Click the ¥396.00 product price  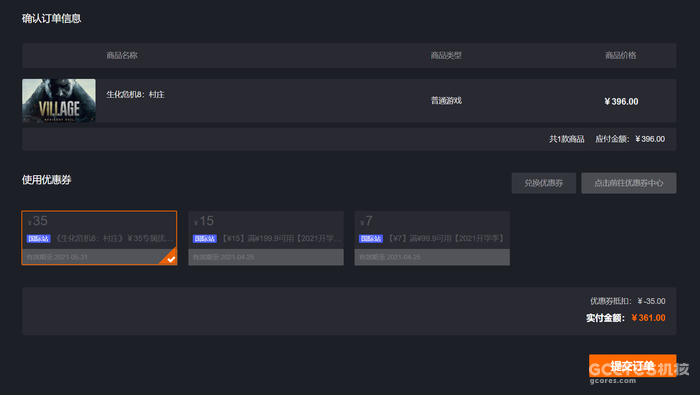[x=621, y=102]
